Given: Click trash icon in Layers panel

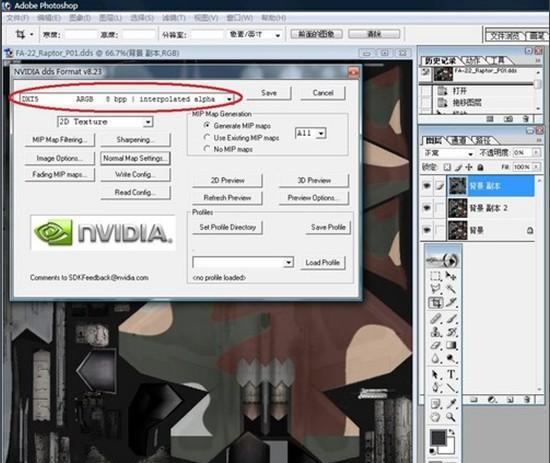Looking at the screenshot, I should tap(526, 400).
